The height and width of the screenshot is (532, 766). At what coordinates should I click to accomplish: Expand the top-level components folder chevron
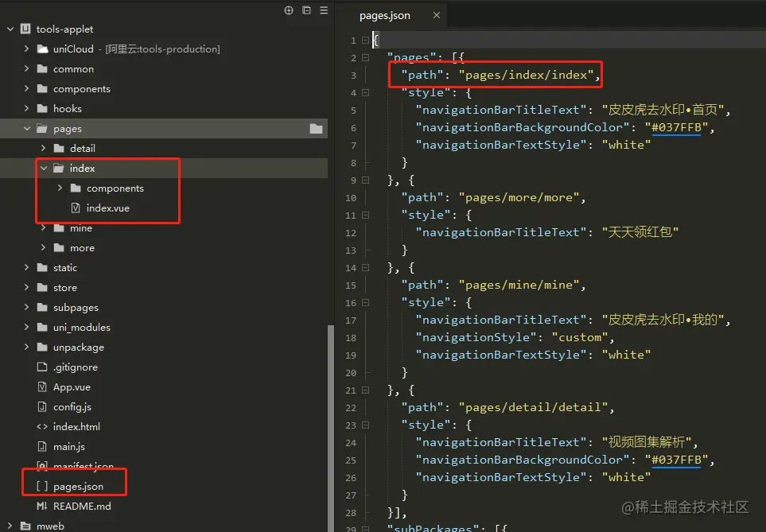(x=26, y=88)
